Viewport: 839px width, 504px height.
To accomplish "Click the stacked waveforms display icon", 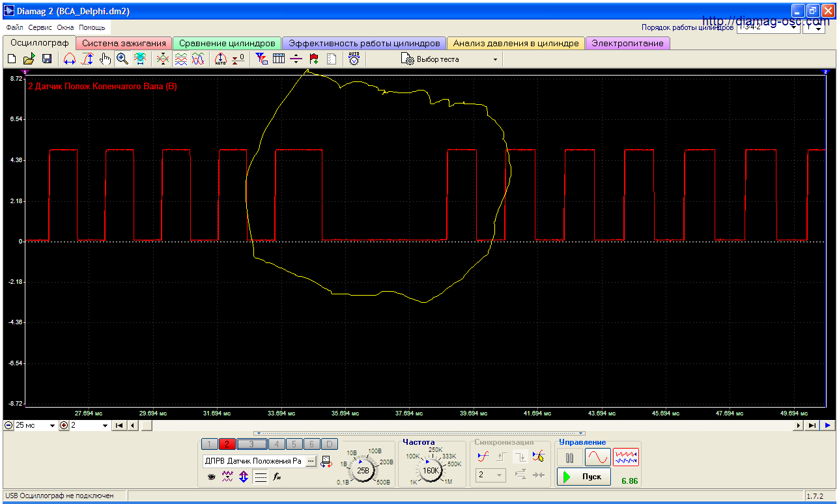I will point(180,59).
